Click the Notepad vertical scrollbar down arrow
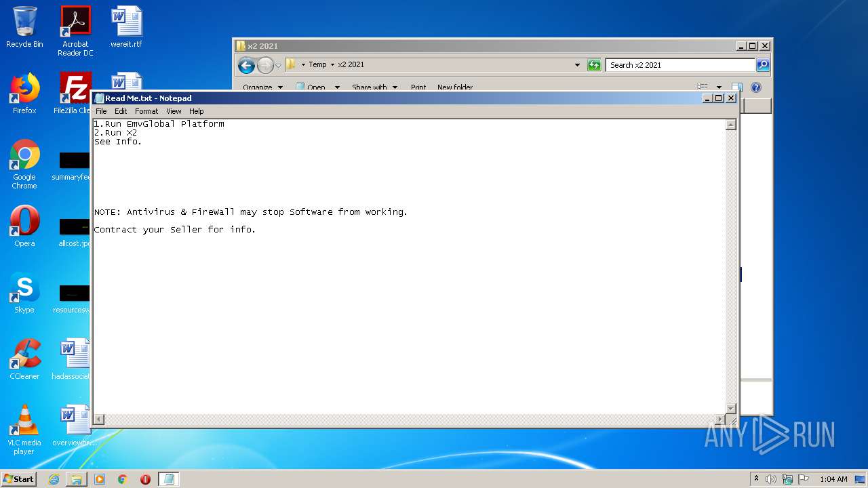Viewport: 868px width, 488px height. 731,408
